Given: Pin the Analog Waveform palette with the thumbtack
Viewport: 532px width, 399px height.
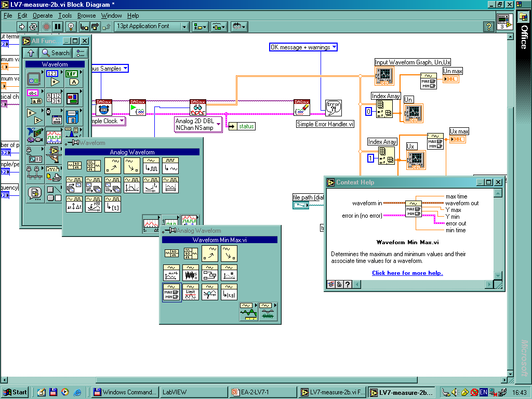Looking at the screenshot, I should 169,231.
